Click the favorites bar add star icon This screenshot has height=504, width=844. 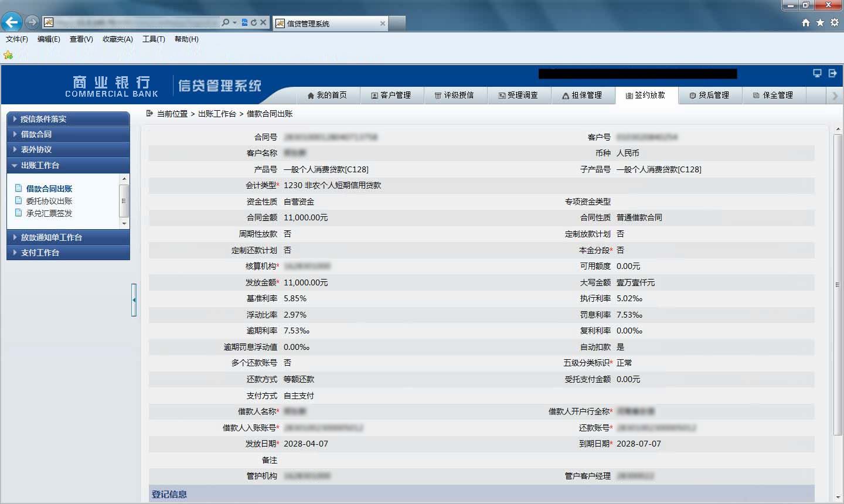tap(8, 55)
